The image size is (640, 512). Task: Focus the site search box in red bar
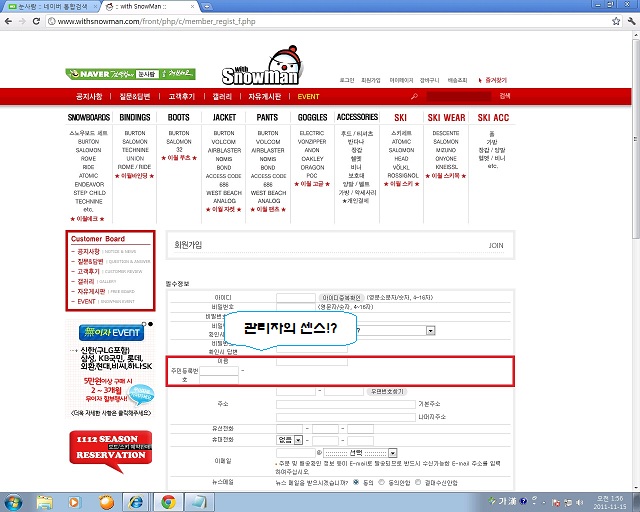(x=458, y=96)
